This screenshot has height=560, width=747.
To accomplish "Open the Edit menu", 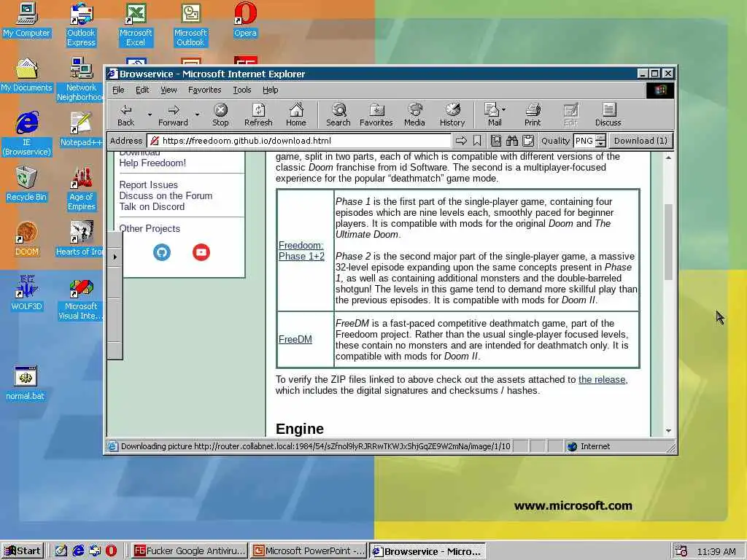I will coord(142,90).
